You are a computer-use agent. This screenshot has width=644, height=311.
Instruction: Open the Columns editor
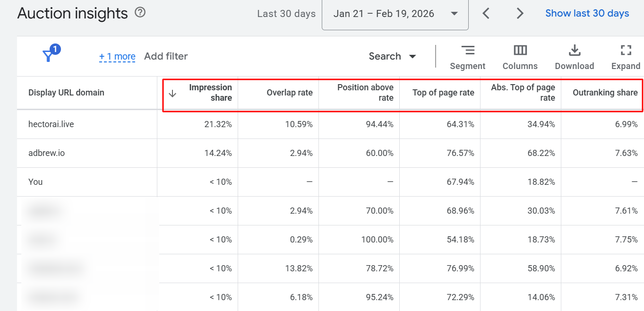coord(520,57)
